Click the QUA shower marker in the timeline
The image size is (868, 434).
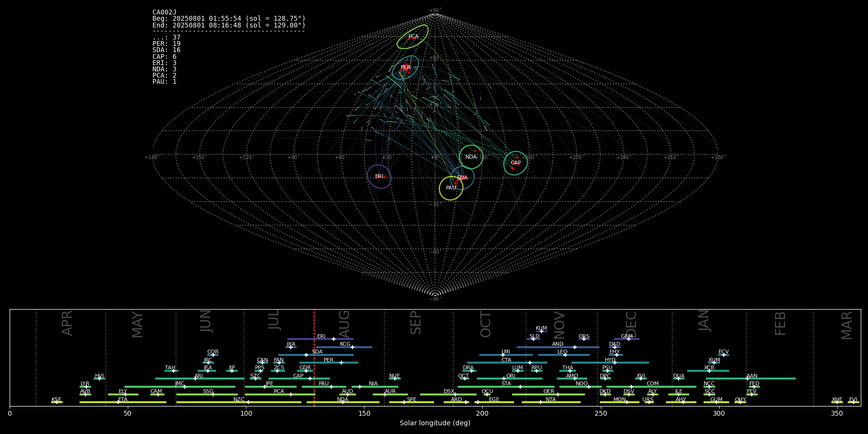coord(678,379)
